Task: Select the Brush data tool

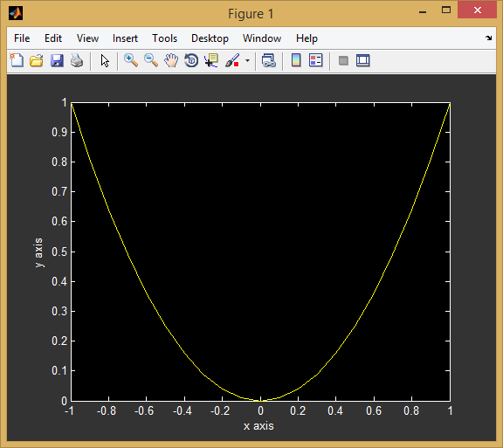Action: coord(232,60)
